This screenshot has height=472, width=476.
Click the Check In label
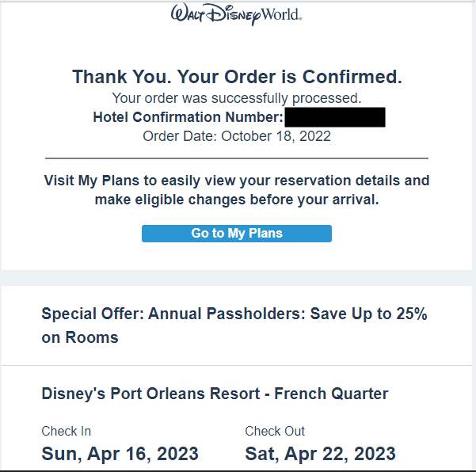pyautogui.click(x=66, y=432)
